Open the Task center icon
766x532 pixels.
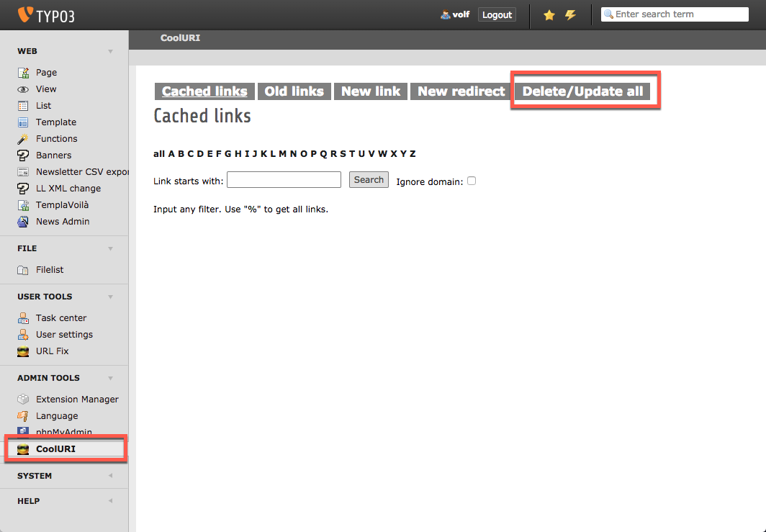pos(23,318)
